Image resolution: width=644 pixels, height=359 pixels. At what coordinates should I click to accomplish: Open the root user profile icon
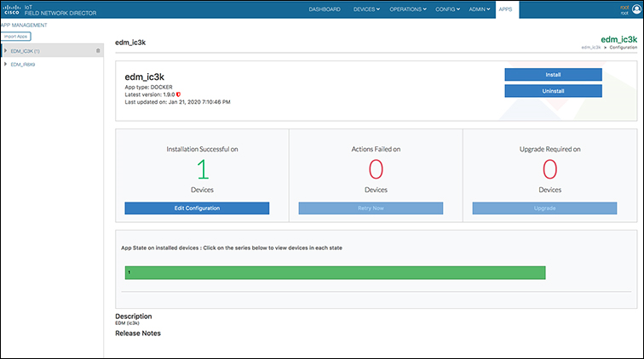[636, 9]
